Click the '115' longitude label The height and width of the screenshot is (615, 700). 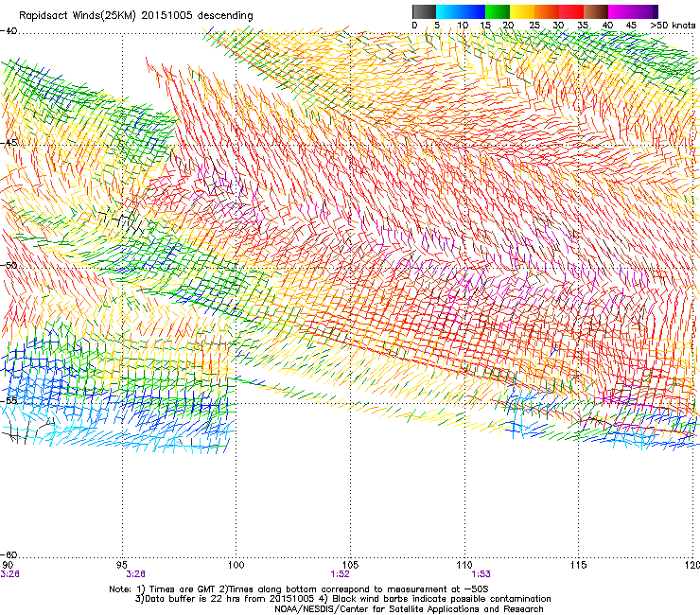click(579, 565)
